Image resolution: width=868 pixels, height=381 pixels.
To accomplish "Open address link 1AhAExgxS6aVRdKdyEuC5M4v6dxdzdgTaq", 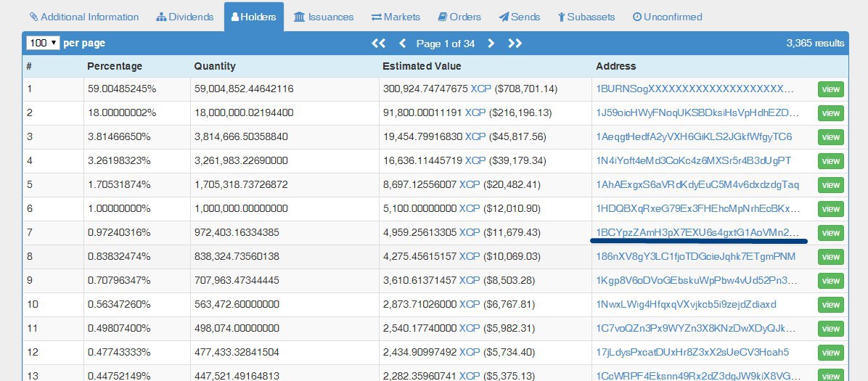I will tap(697, 184).
